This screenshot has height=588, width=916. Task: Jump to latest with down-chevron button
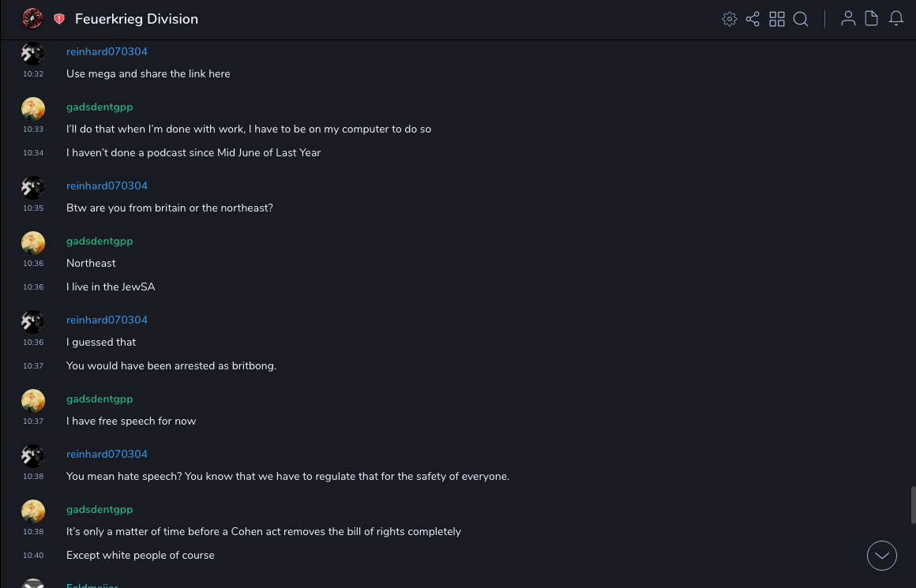[x=882, y=556]
